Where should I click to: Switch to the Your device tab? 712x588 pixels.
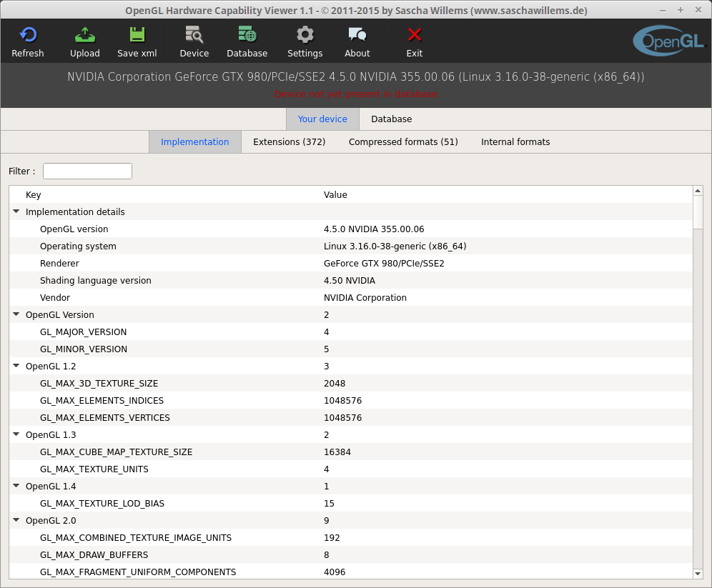[x=322, y=119]
